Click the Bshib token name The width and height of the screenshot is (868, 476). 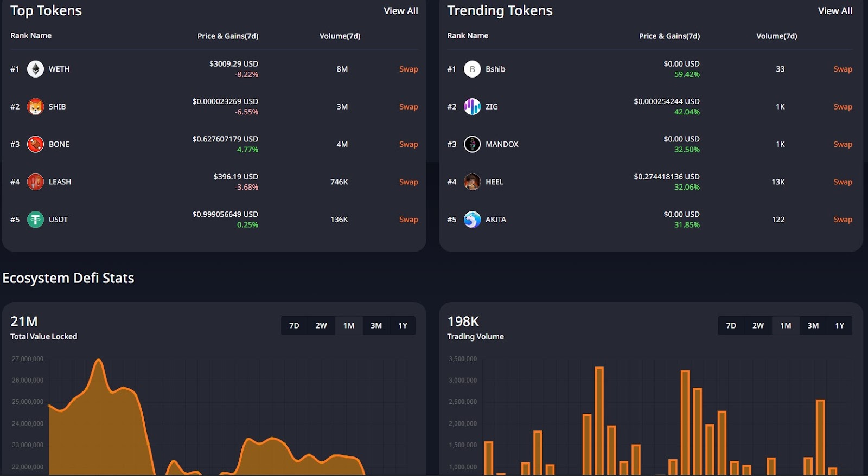[x=495, y=69]
